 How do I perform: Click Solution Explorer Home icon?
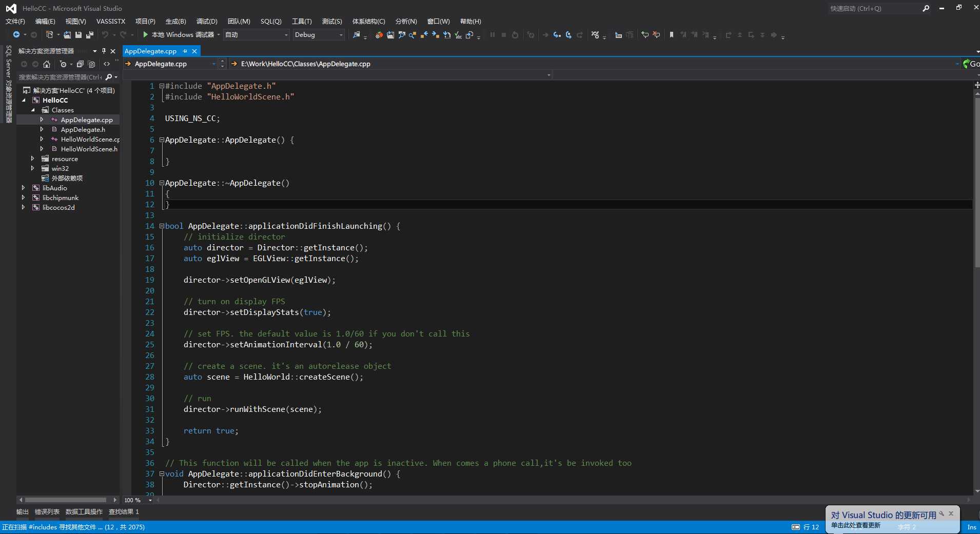47,64
